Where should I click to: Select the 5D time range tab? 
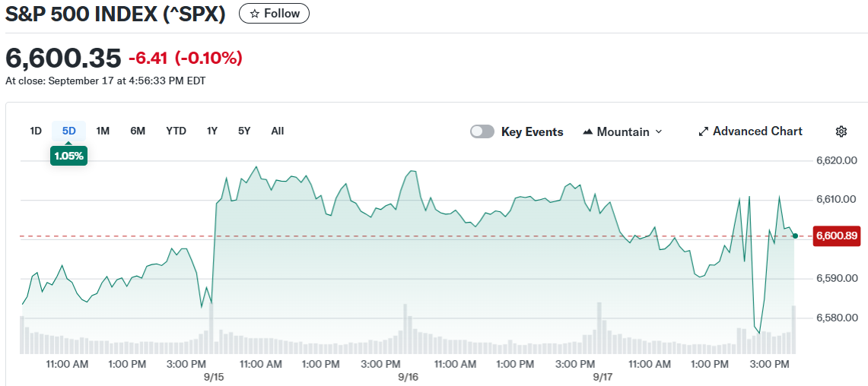click(69, 131)
